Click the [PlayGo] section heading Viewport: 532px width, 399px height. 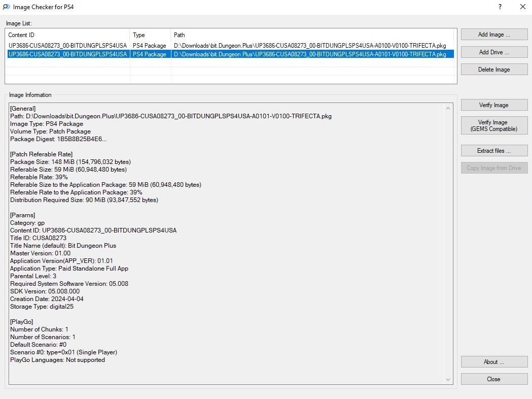21,321
